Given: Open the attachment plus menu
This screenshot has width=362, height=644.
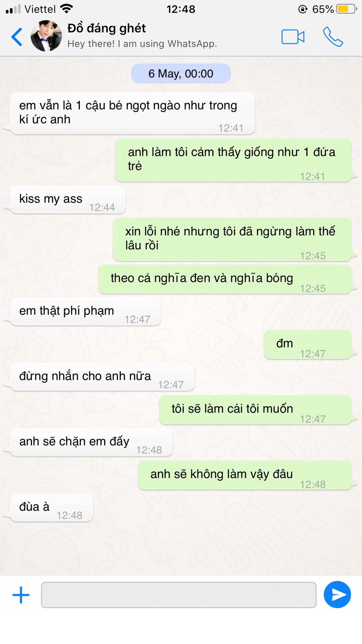Looking at the screenshot, I should 21,595.
